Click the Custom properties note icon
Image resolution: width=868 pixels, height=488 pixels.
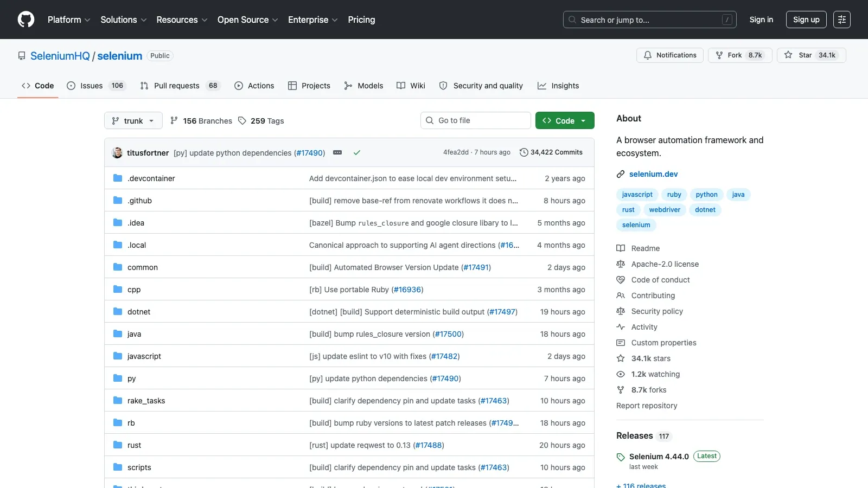621,343
